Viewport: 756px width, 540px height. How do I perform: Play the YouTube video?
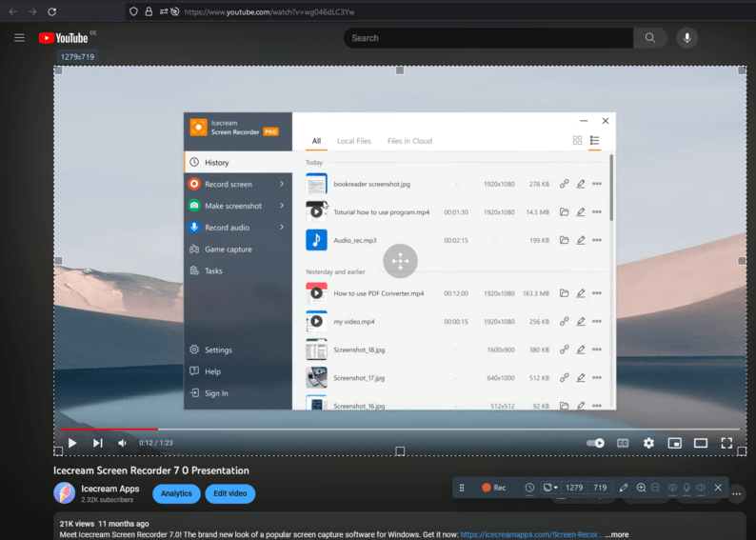click(x=72, y=443)
